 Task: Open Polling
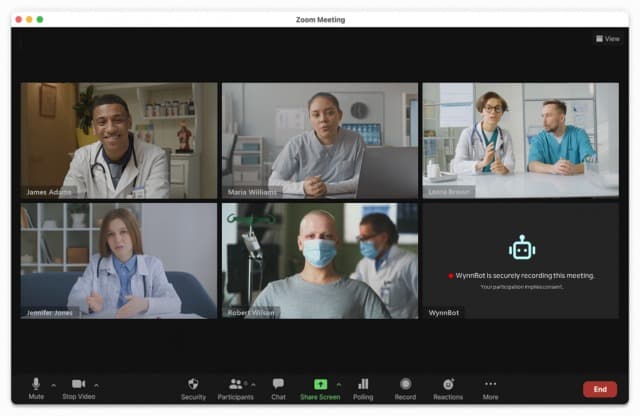[363, 389]
